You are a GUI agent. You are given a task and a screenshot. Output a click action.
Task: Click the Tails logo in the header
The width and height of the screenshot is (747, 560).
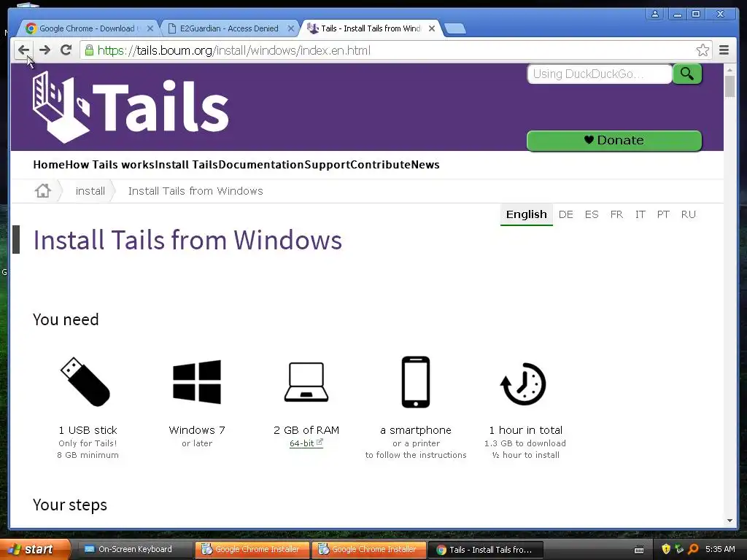(131, 107)
